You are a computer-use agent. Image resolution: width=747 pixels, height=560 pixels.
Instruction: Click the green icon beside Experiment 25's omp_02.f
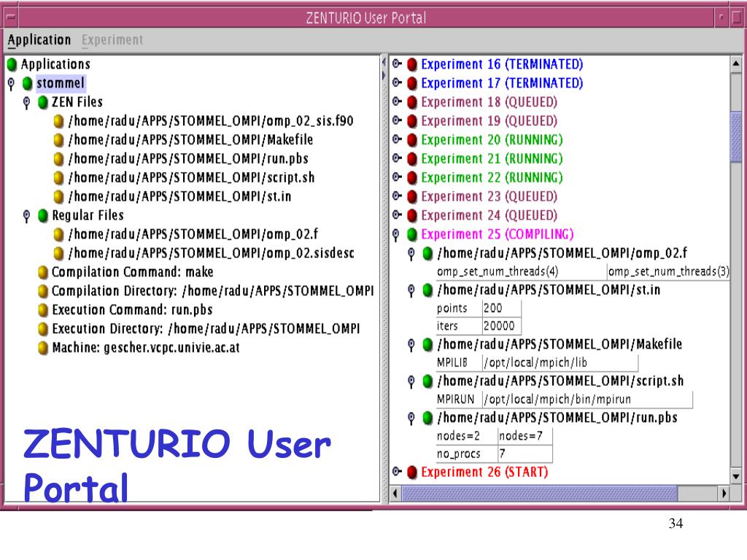pyautogui.click(x=427, y=253)
